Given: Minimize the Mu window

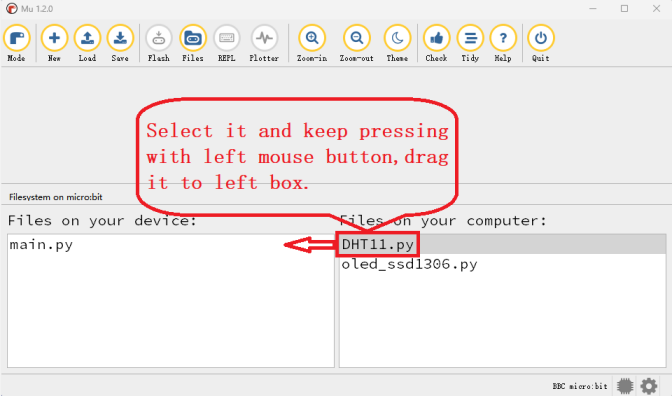Looking at the screenshot, I should tap(593, 9).
